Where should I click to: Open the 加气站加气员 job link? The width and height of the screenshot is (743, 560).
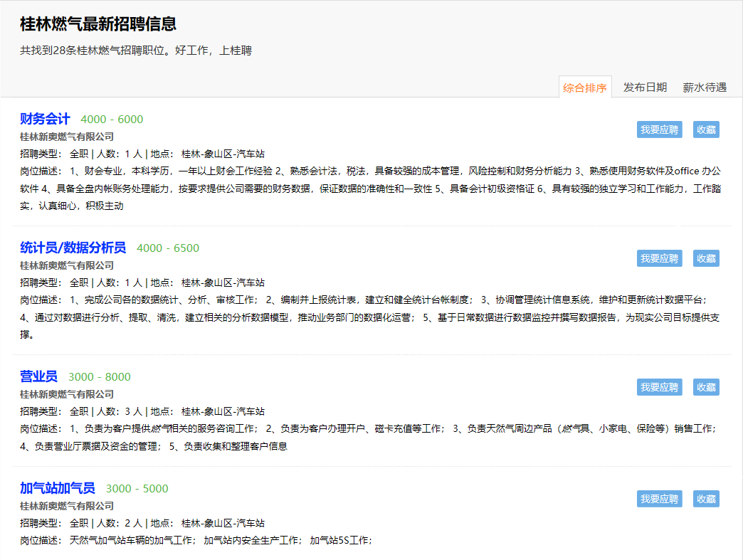pos(58,488)
